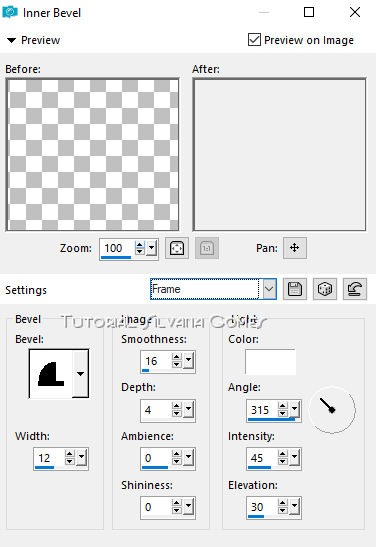The width and height of the screenshot is (376, 547).
Task: Increase the Elevation value with up arrow
Action: coord(283,503)
